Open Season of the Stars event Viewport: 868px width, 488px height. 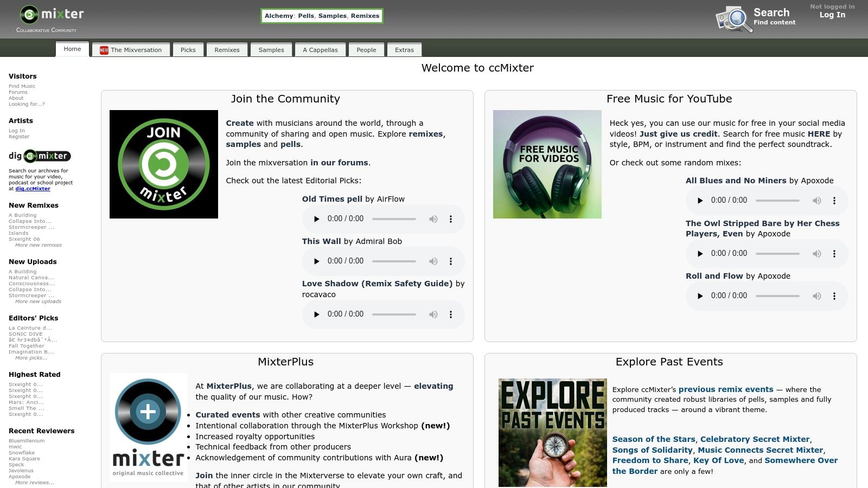[654, 439]
